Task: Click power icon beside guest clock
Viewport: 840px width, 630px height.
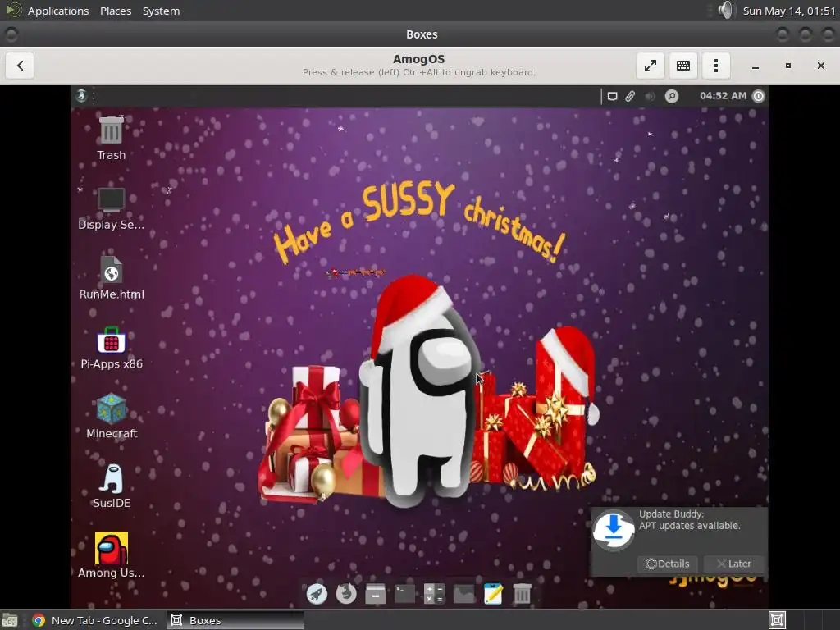Action: coord(759,96)
